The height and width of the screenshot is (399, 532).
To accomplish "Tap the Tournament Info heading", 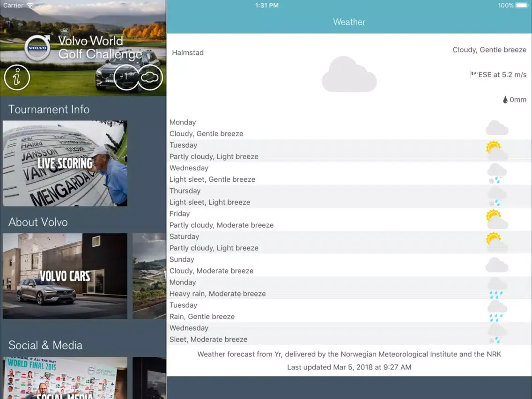I will [49, 109].
